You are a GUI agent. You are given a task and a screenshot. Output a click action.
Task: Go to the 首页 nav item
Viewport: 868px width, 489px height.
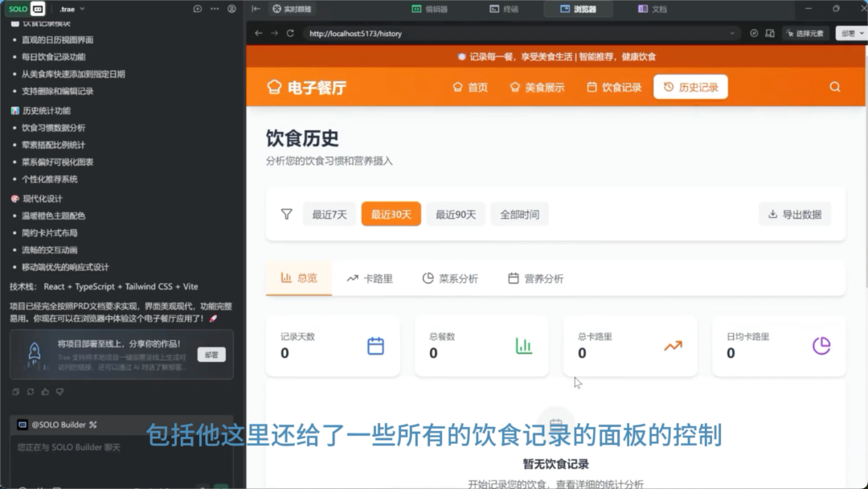[x=470, y=87]
